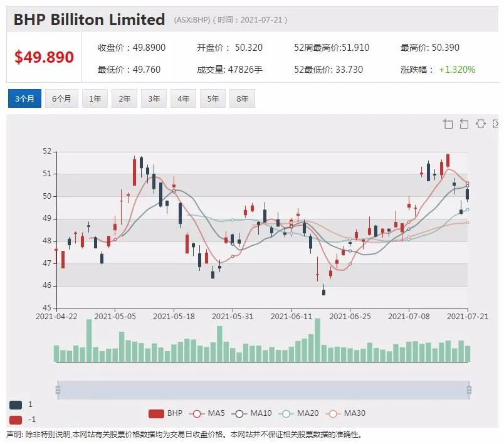Click the 开盘价： 50.320 value
The width and height of the screenshot is (504, 444).
pos(230,48)
